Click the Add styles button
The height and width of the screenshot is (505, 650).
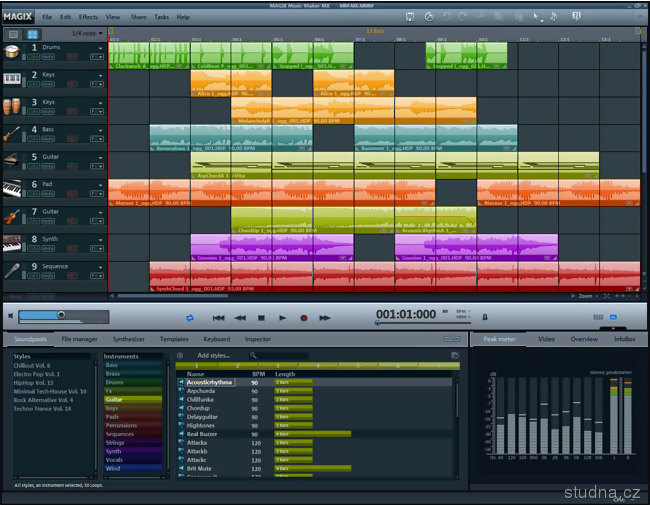pyautogui.click(x=215, y=355)
